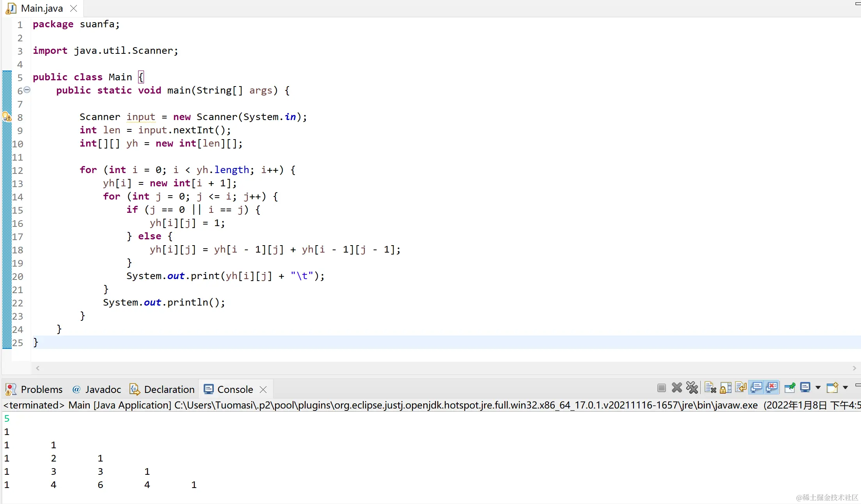The height and width of the screenshot is (504, 861).
Task: Click the Display Selected Console monitor icon
Action: 805,388
